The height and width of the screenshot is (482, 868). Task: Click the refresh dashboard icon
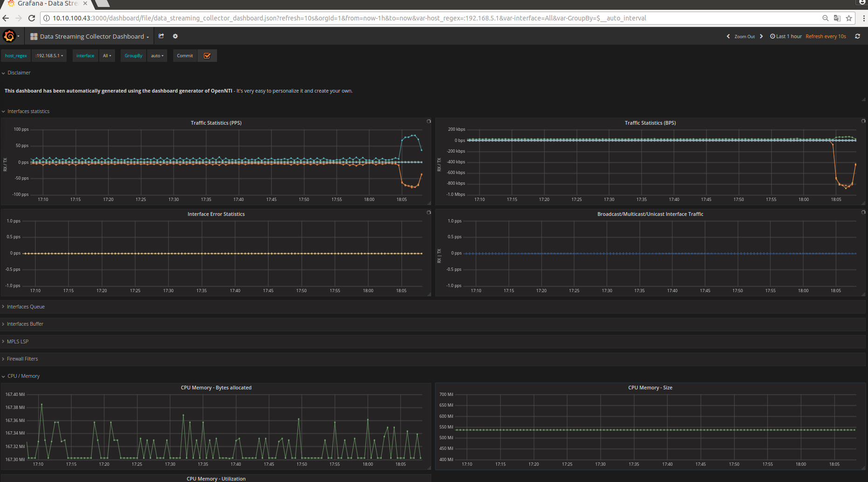[857, 36]
